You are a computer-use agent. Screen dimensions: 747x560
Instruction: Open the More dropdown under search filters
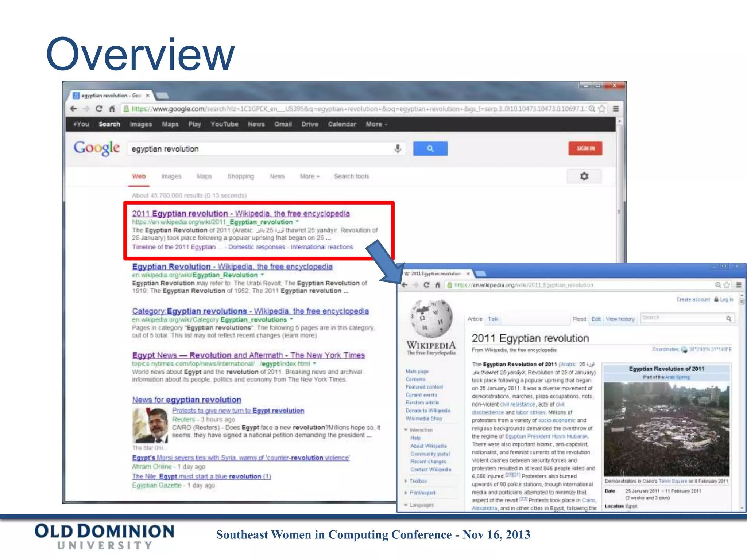tap(309, 176)
